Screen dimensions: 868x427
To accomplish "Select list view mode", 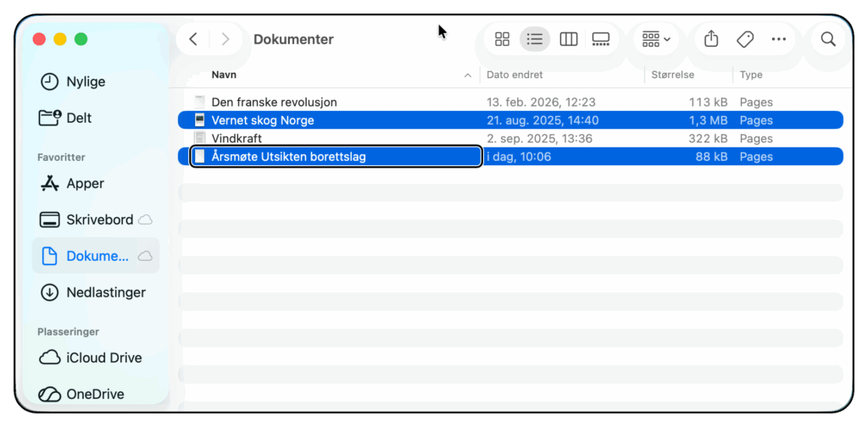I will [x=535, y=39].
